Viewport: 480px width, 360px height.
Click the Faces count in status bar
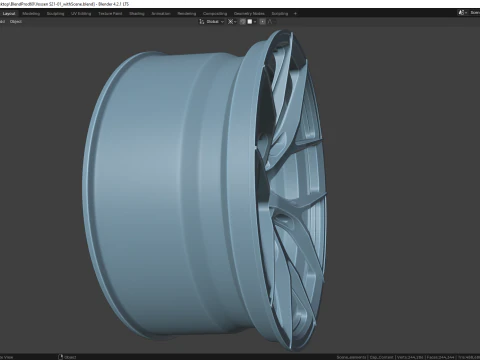point(441,357)
